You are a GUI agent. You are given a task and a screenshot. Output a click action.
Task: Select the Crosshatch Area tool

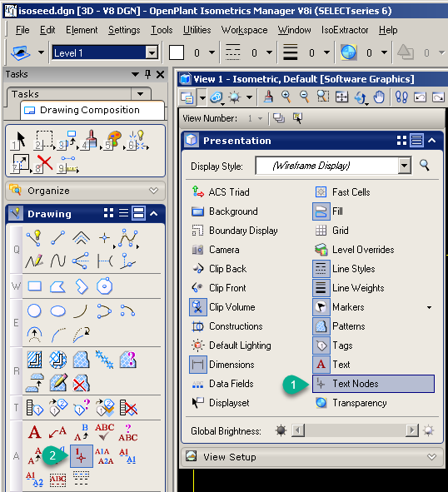coord(58,360)
